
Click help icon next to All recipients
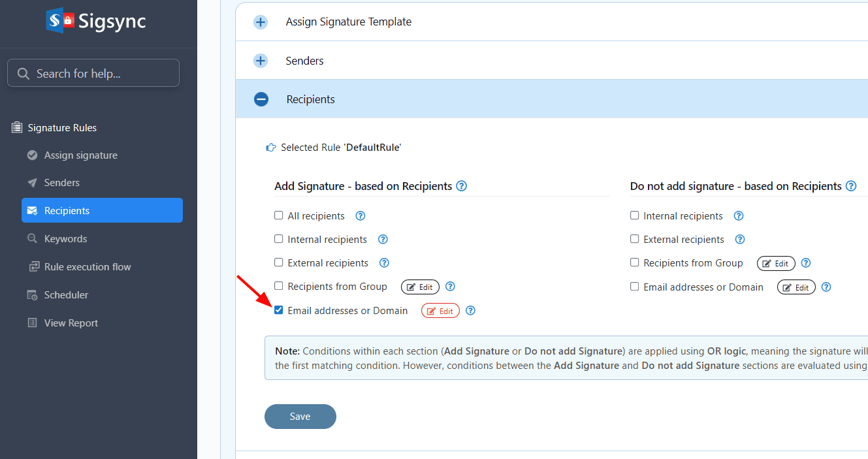360,216
